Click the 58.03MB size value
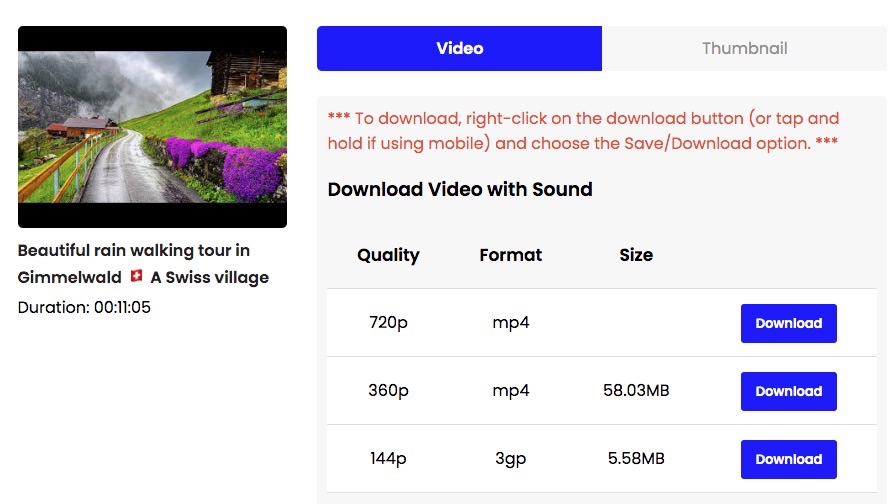 click(636, 391)
